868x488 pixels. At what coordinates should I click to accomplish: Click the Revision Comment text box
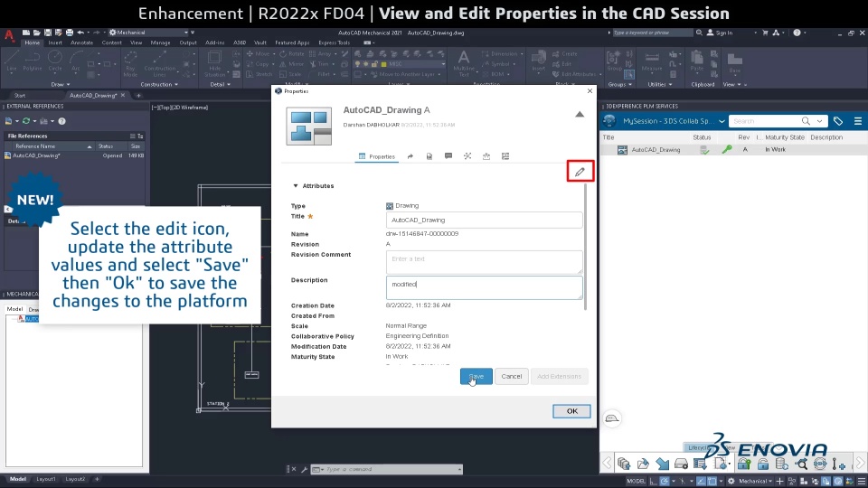484,262
